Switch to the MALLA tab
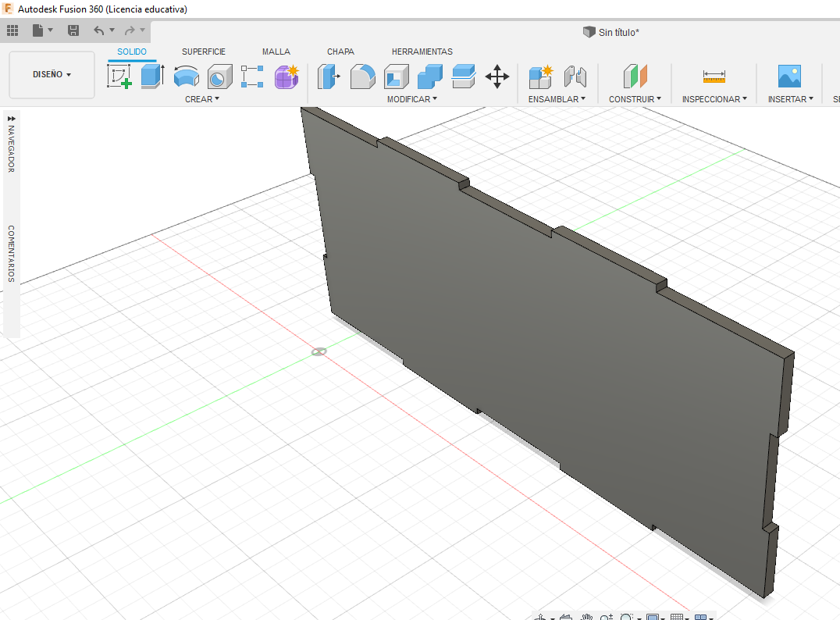The image size is (840, 620). click(x=276, y=52)
